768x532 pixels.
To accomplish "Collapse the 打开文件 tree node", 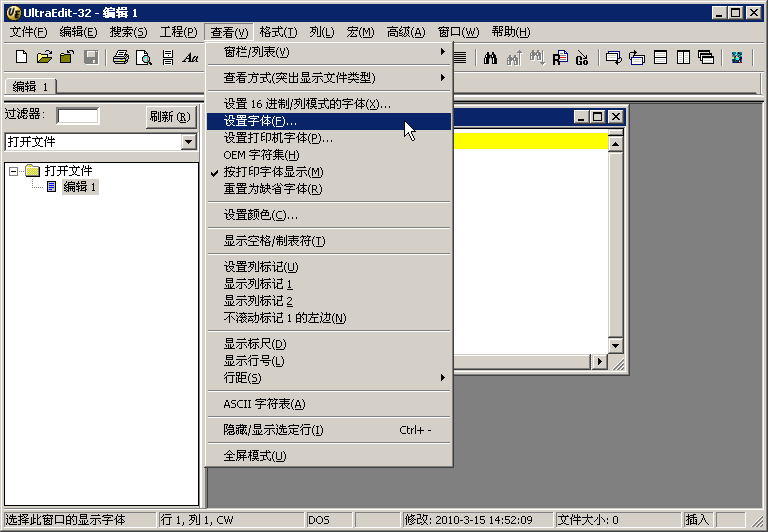I will coord(13,171).
